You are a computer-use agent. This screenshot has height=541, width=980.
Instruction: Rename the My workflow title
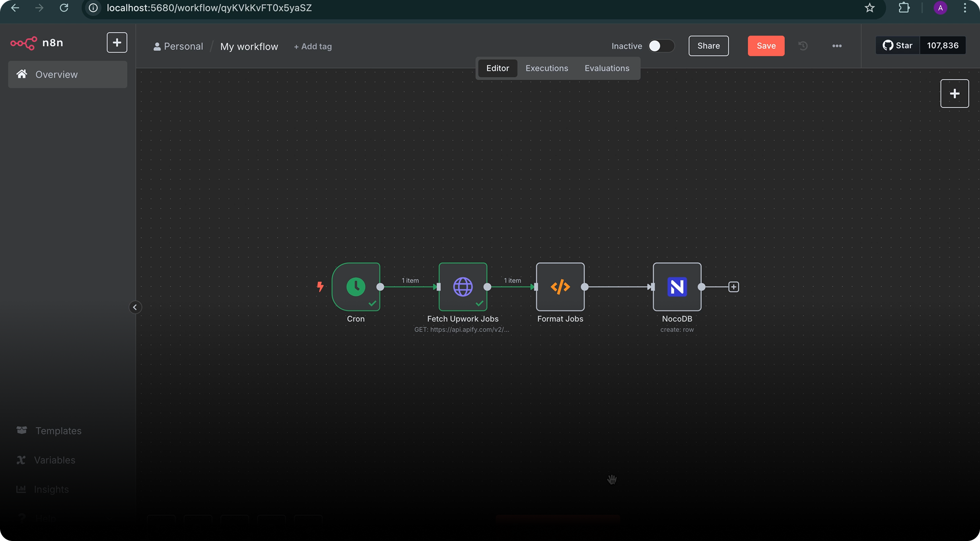[249, 47]
